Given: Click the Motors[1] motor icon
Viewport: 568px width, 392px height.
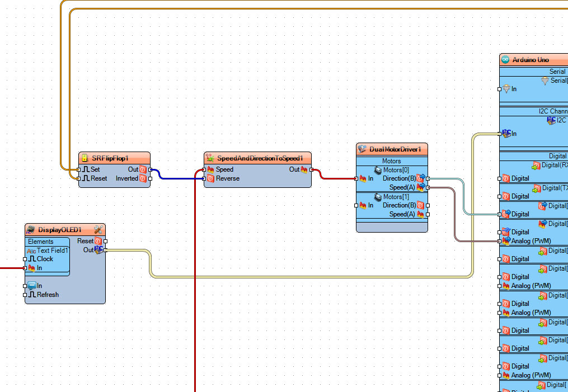Looking at the screenshot, I should [x=378, y=196].
